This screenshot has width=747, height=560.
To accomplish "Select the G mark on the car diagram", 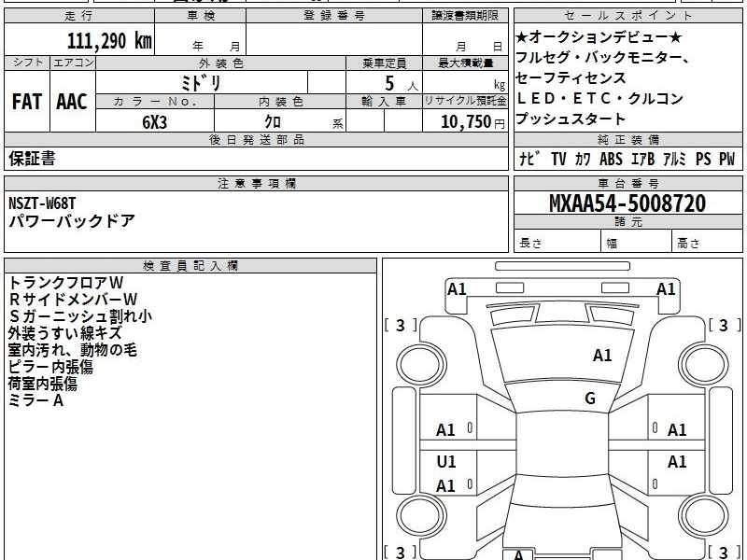I will point(590,399).
